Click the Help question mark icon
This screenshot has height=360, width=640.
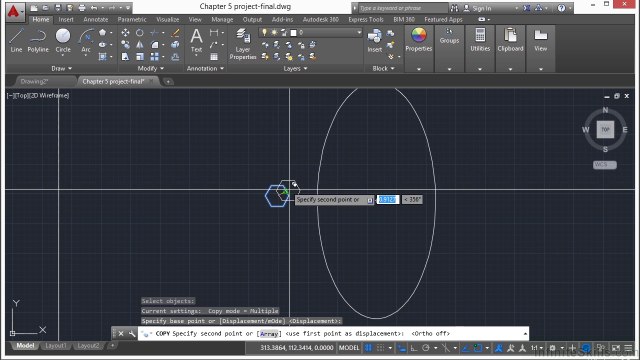[562, 8]
